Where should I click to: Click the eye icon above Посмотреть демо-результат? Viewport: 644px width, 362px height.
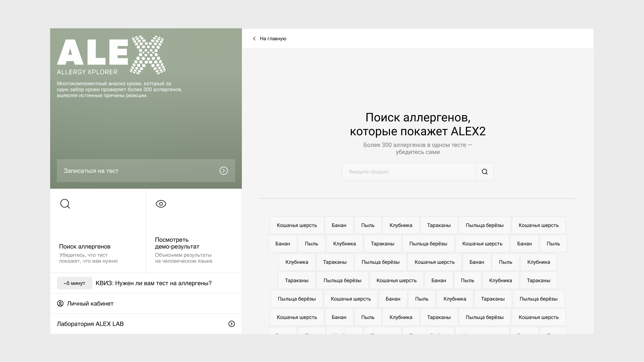(161, 204)
